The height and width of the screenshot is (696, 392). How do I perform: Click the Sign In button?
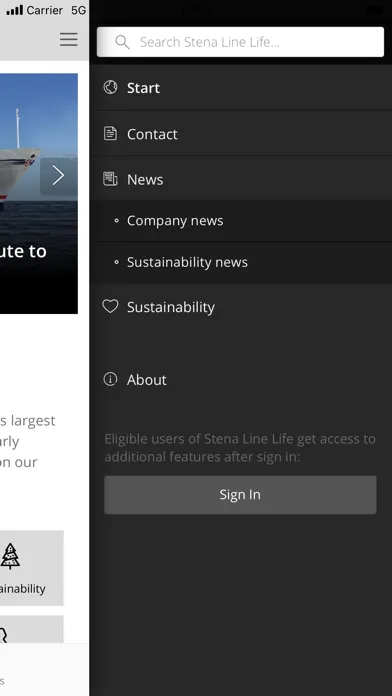(x=240, y=494)
